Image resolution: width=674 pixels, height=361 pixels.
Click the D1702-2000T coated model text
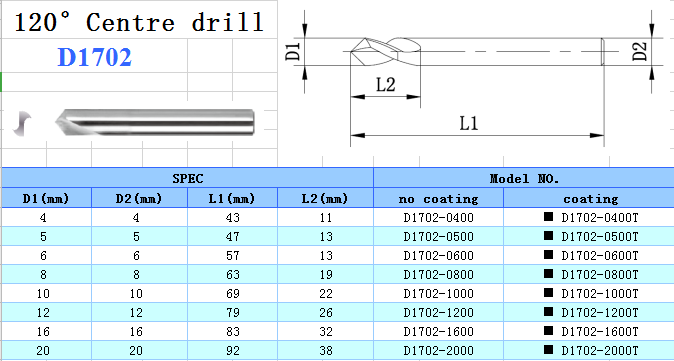[x=600, y=350]
